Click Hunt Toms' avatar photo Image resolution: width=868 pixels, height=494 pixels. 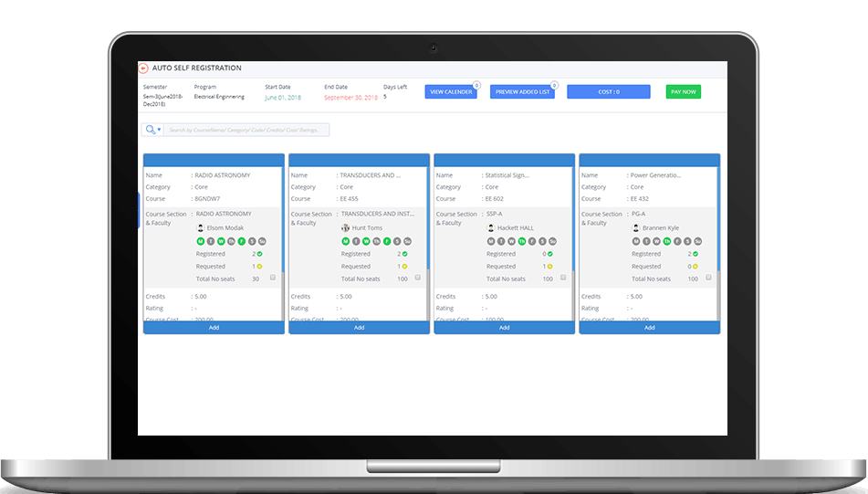[345, 227]
